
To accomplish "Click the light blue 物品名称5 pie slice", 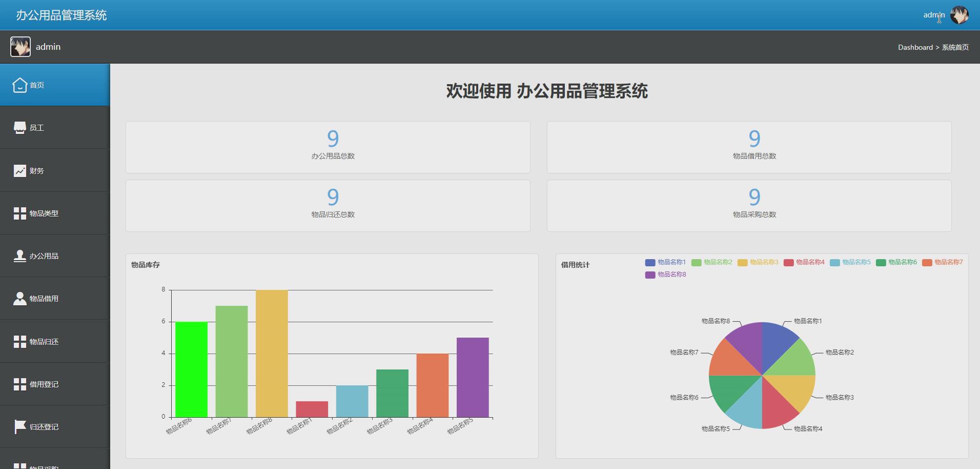I will coord(749,407).
